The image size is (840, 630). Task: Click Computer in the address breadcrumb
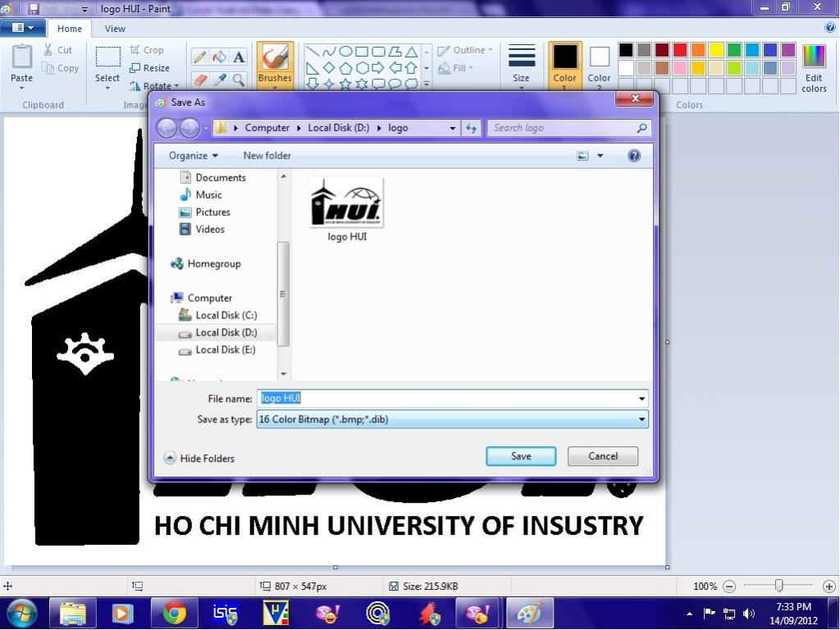(x=267, y=128)
